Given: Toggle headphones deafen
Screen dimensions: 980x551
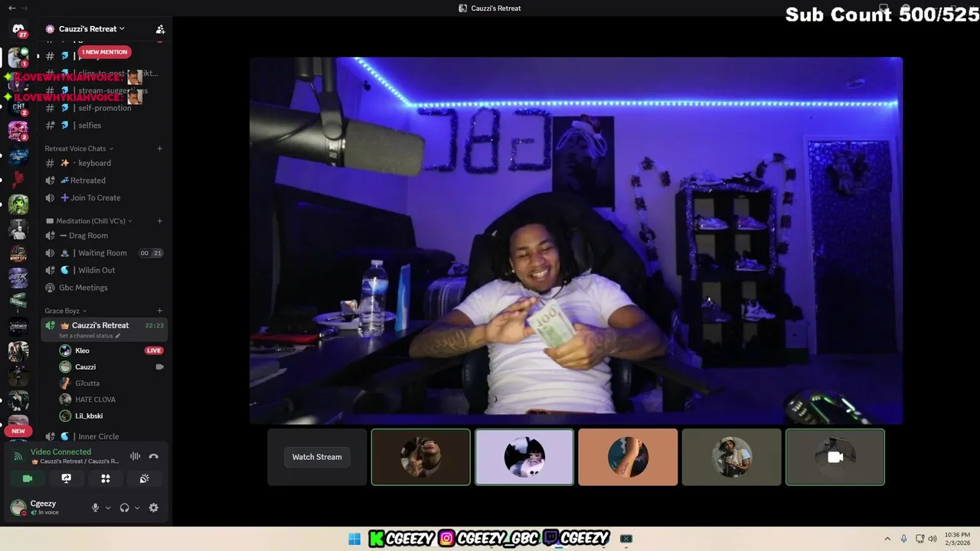Looking at the screenshot, I should (x=124, y=507).
